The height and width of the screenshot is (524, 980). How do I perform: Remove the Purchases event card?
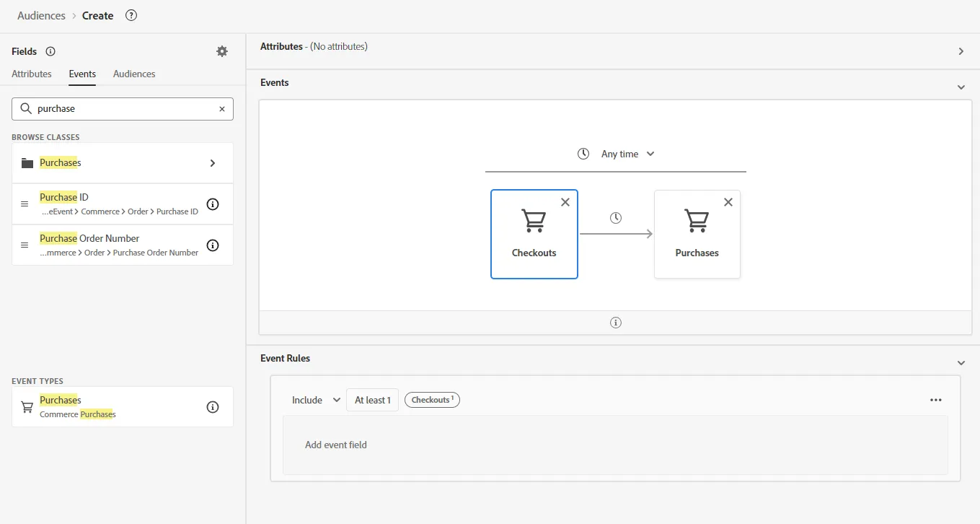click(x=728, y=202)
